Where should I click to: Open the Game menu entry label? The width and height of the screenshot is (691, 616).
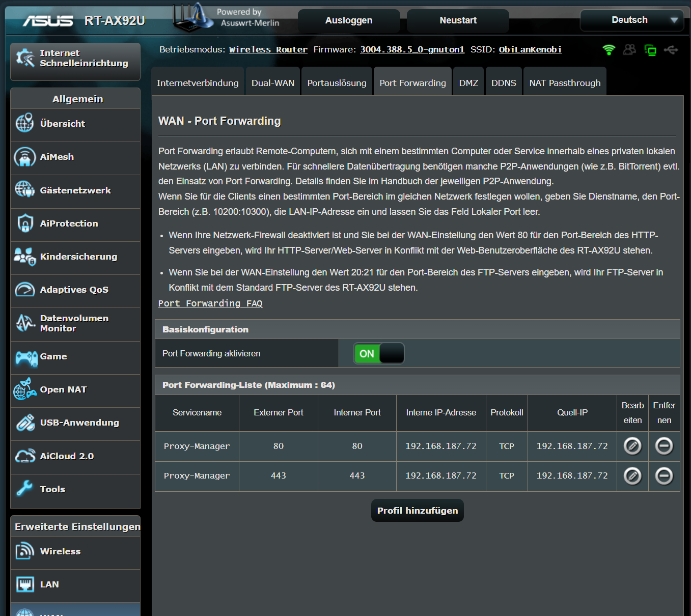(x=53, y=356)
